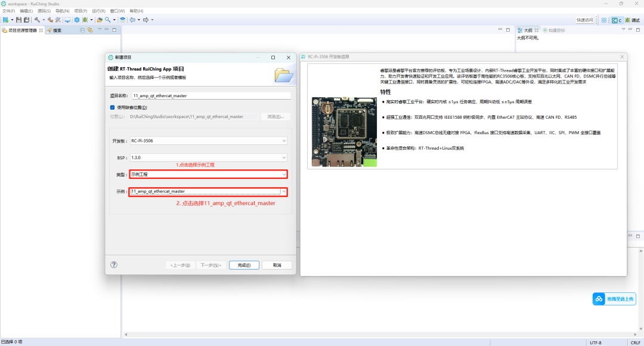This screenshot has height=346, width=644.
Task: Minimize the editor area panel
Action: click(x=500, y=30)
